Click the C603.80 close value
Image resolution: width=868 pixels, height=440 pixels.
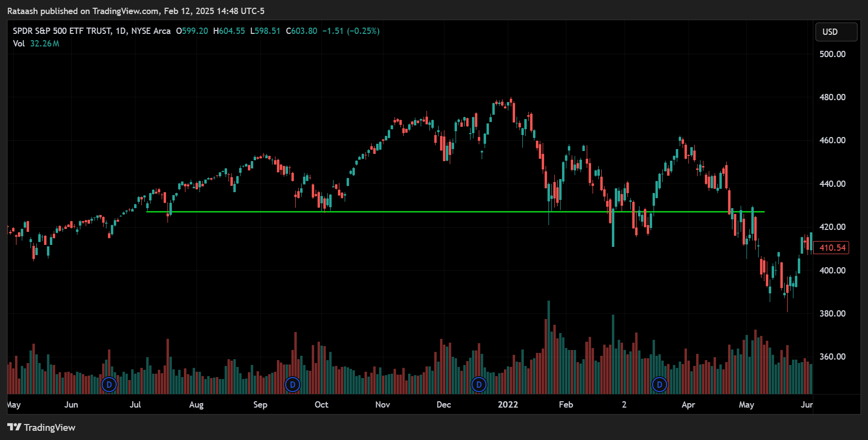pyautogui.click(x=302, y=31)
